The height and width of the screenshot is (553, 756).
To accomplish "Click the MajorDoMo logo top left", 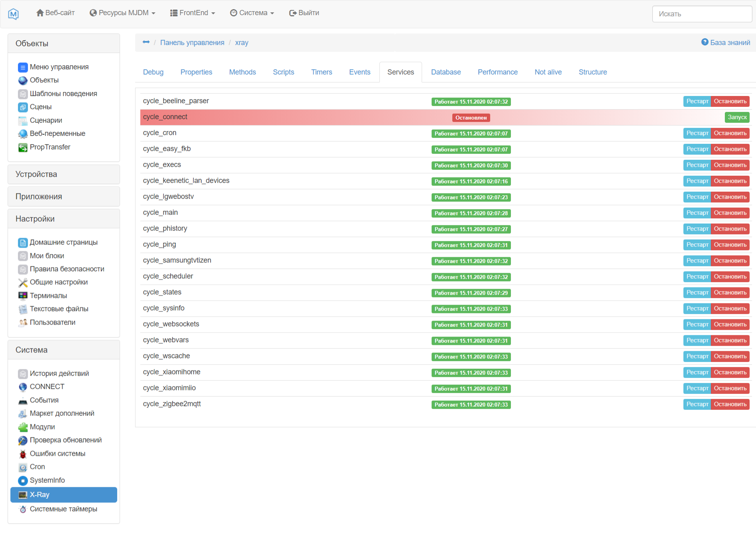I will (x=13, y=14).
